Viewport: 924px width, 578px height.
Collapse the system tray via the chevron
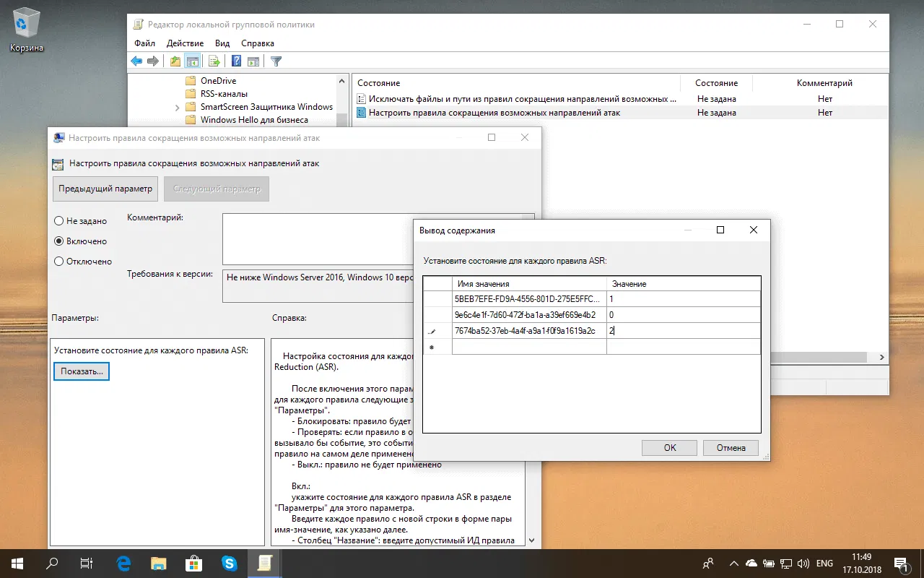733,563
